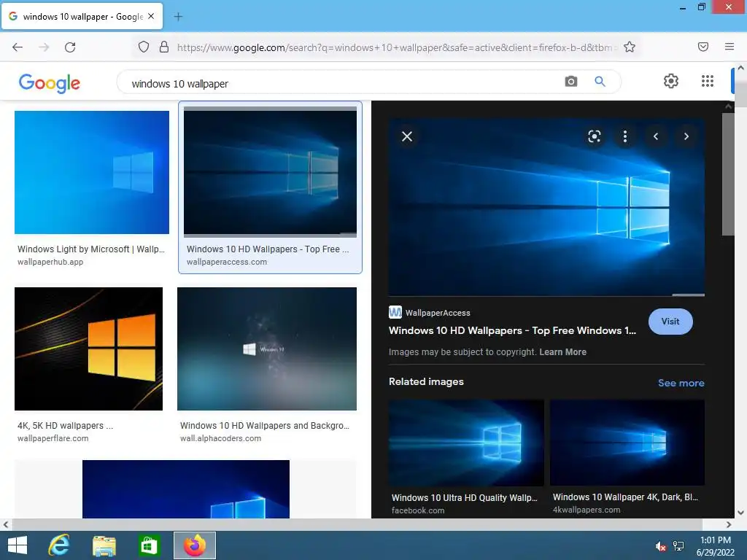Click the blue magnifier search button
Image resolution: width=747 pixels, height=560 pixels.
point(600,82)
